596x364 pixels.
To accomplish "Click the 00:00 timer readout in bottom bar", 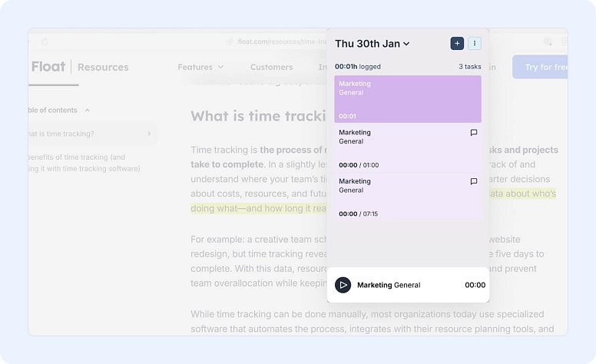I will 475,285.
